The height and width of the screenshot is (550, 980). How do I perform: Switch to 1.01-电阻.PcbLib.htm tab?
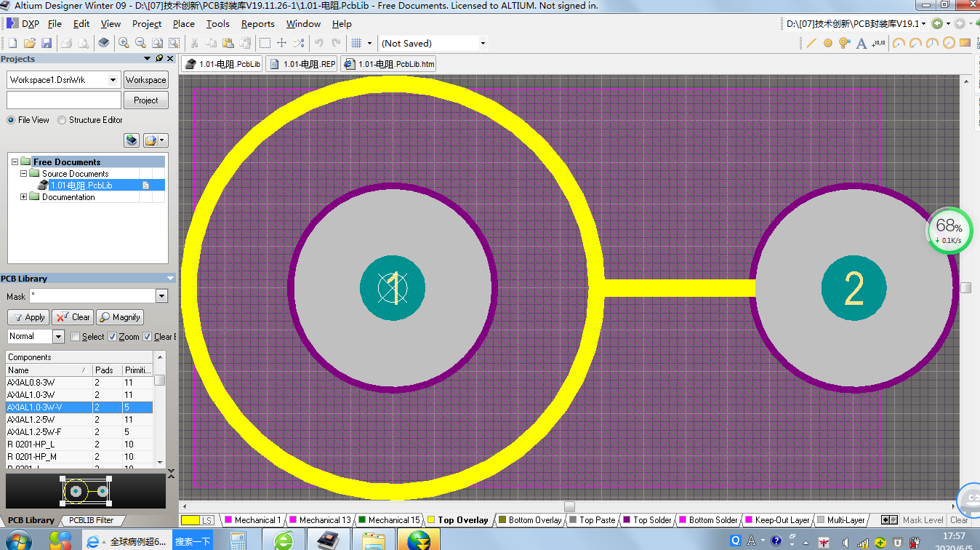pos(389,64)
